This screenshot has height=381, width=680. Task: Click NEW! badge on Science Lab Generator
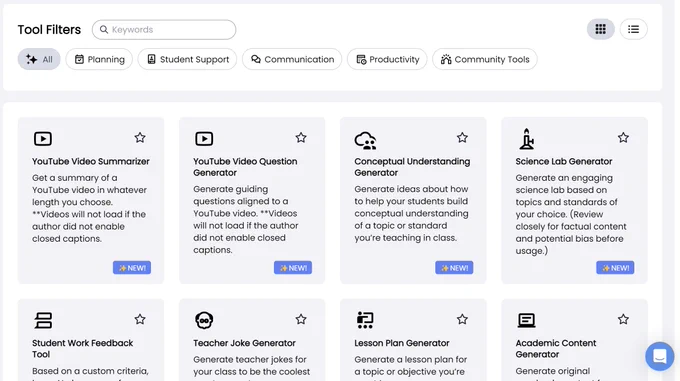[615, 268]
